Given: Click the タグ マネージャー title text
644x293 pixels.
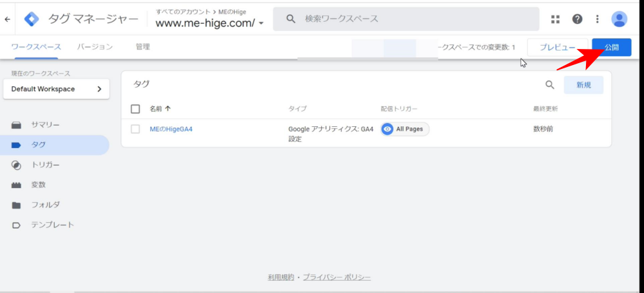Looking at the screenshot, I should pyautogui.click(x=93, y=19).
